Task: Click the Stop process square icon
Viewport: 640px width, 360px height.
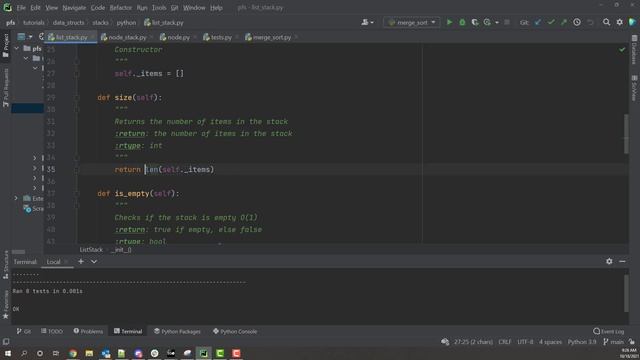Action: point(507,22)
